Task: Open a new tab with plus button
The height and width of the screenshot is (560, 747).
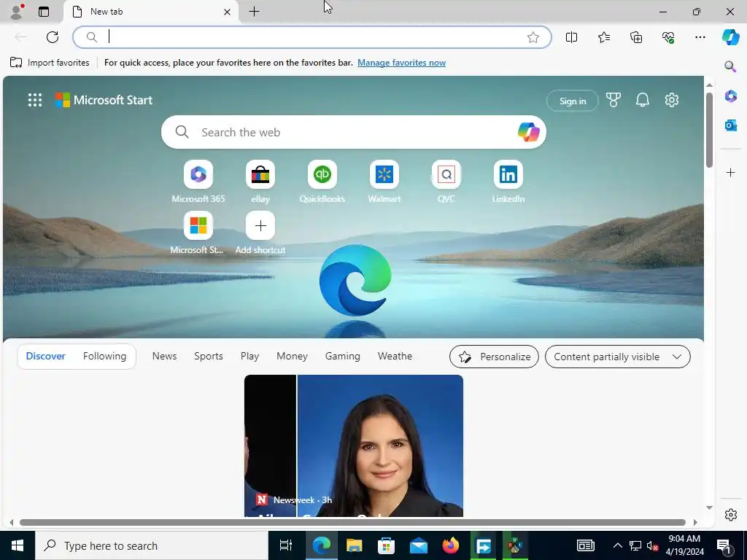Action: tap(255, 12)
